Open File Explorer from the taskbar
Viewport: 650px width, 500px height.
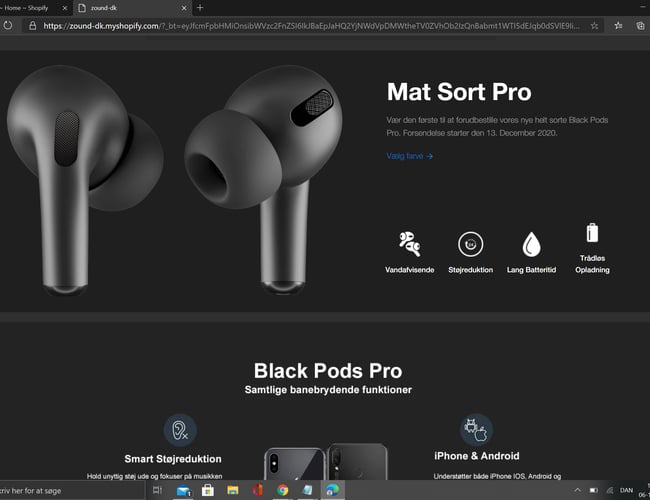233,491
